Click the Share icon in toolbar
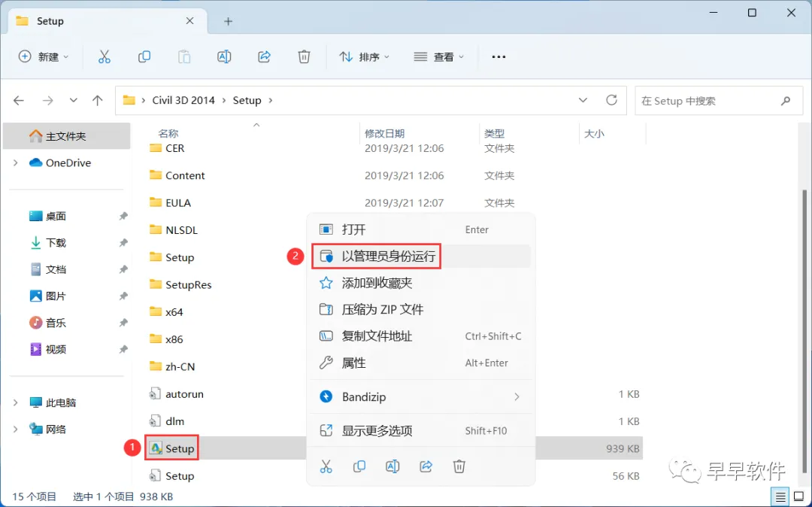The width and height of the screenshot is (812, 507). point(264,57)
